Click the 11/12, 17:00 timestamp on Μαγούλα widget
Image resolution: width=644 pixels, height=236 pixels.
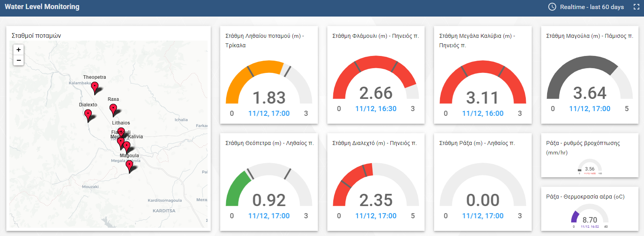(x=590, y=109)
